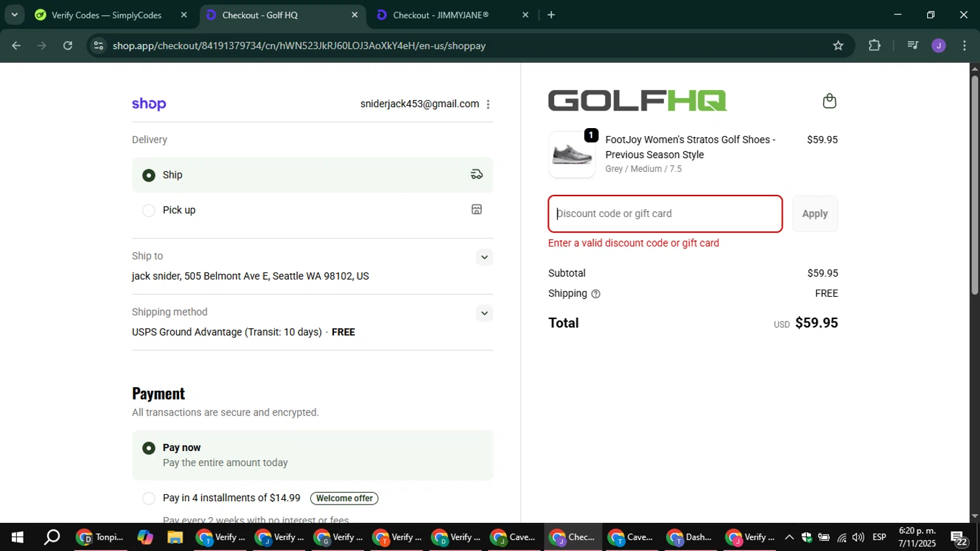Open the Chrome profile avatar J
This screenshot has width=980, height=551.
(939, 46)
